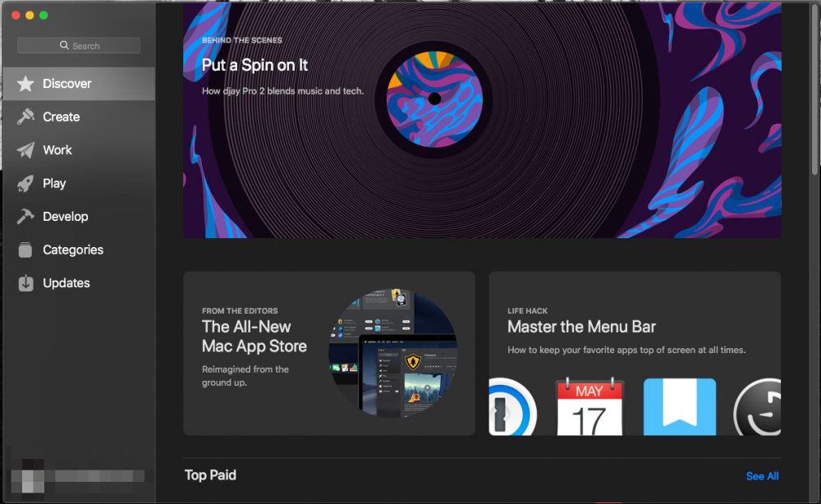Show the Updates section label
Viewport: 821px width, 504px height.
point(67,283)
